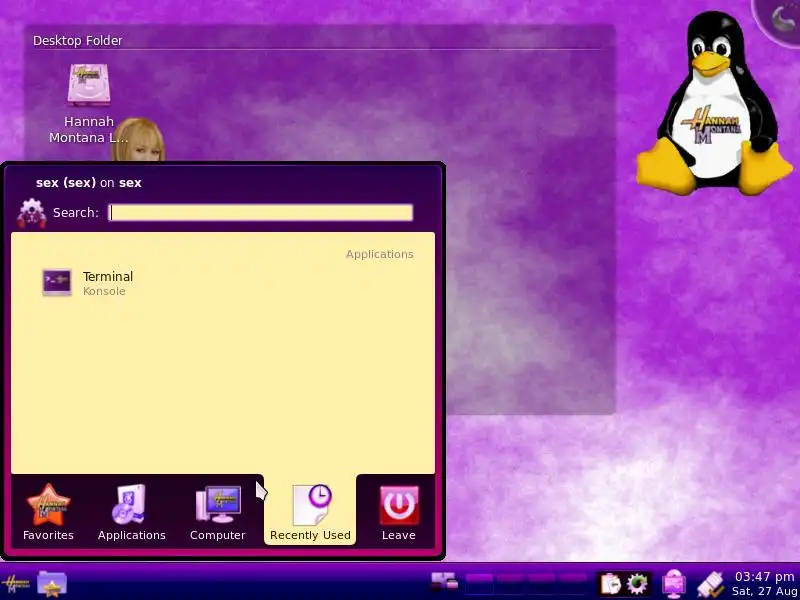Image resolution: width=800 pixels, height=600 pixels.
Task: Open the device notifier plug icon
Action: click(711, 584)
